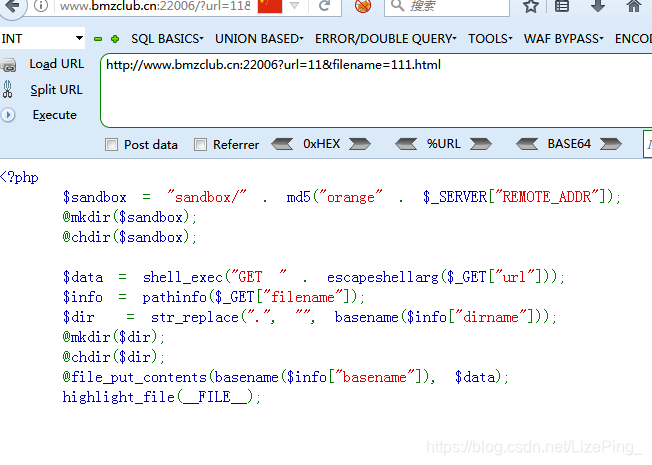The width and height of the screenshot is (652, 465).
Task: Click the browser address bar URL
Action: [x=155, y=6]
